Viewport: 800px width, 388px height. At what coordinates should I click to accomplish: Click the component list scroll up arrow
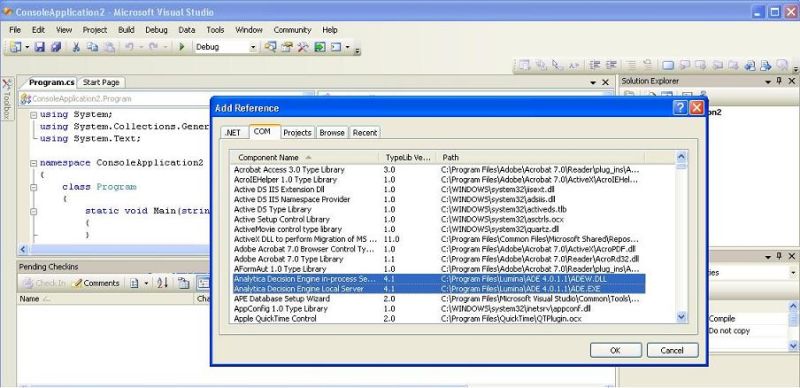tap(682, 157)
